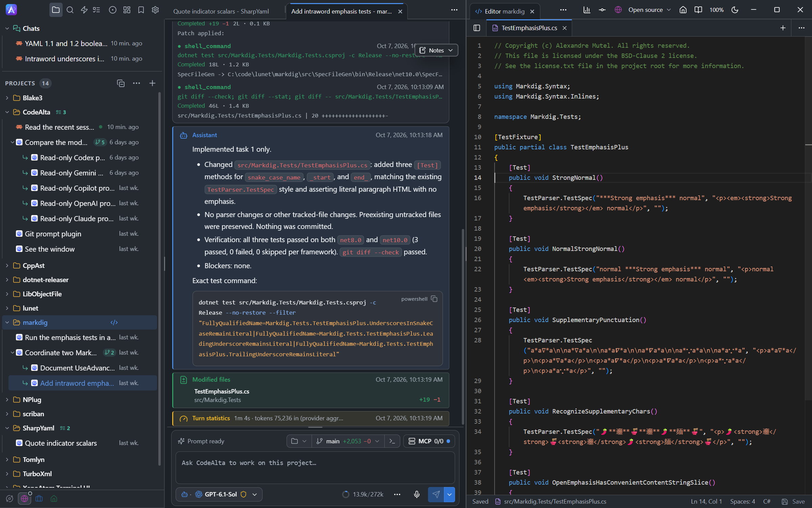Click the briefcase icon at bottom left
Image resolution: width=812 pixels, height=508 pixels.
tap(39, 499)
